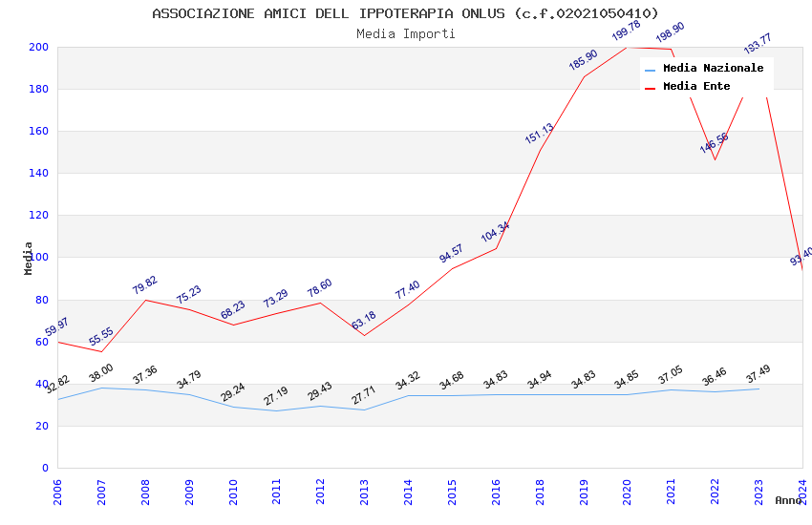Screen dimensions: 812x525
Task: Select the 34.68 national average label
Action: [x=452, y=380]
